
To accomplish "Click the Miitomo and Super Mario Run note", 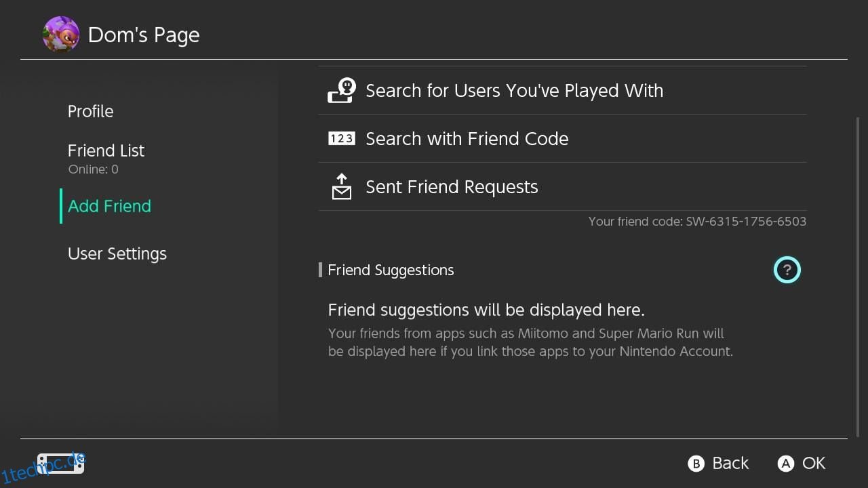I will 530,342.
